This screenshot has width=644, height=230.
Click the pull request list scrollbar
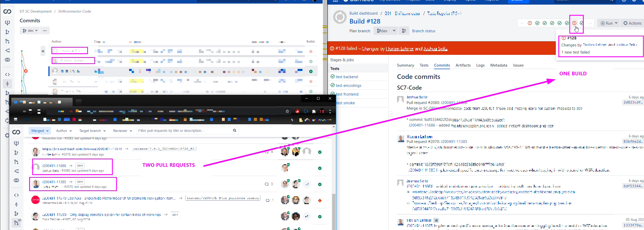coord(334,211)
